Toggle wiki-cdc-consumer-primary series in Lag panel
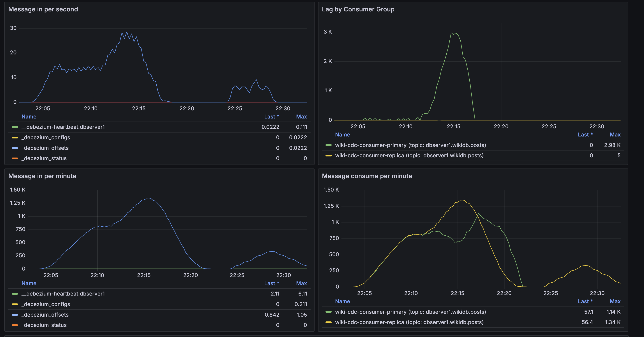 (410, 145)
